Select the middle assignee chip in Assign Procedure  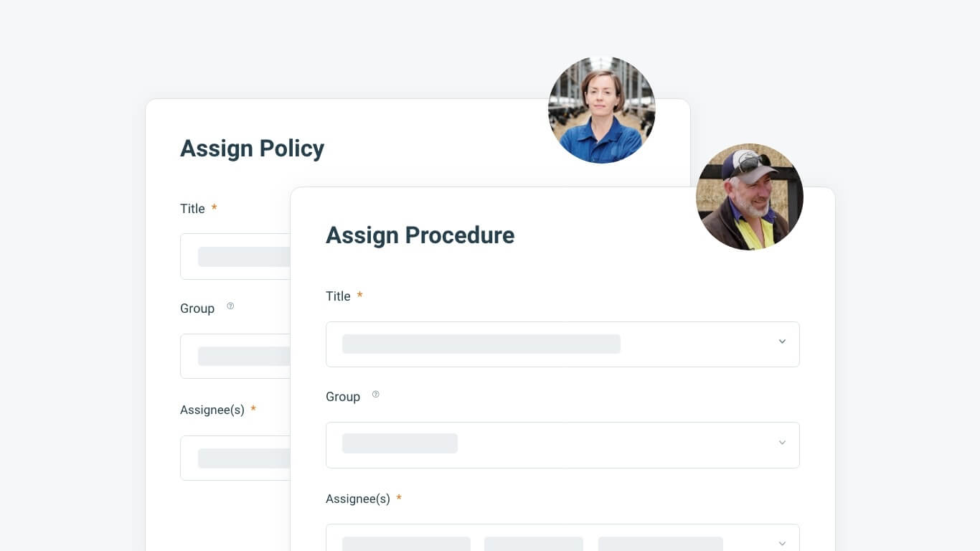click(533, 544)
